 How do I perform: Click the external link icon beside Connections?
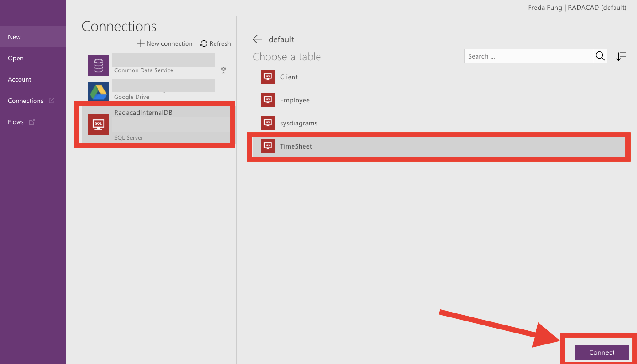click(x=51, y=101)
